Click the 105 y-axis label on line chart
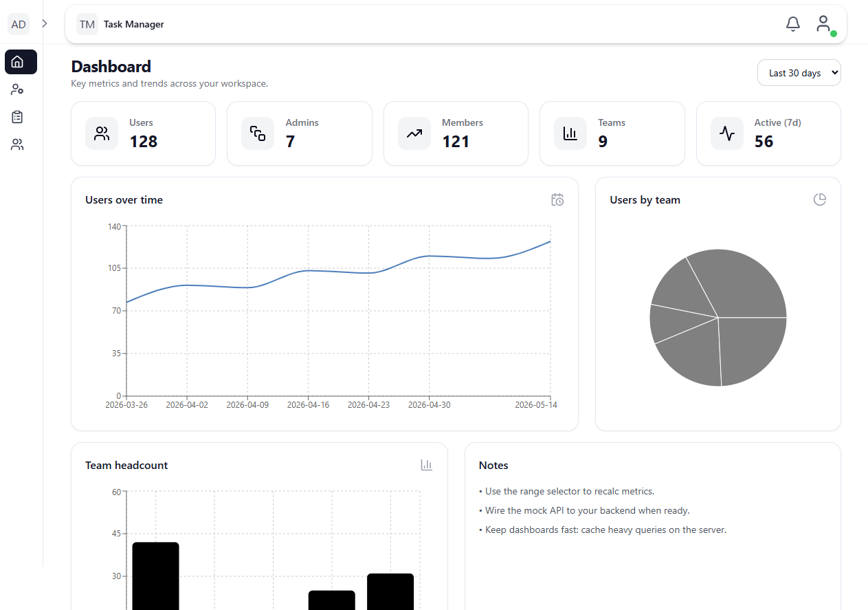The height and width of the screenshot is (610, 868). click(114, 268)
